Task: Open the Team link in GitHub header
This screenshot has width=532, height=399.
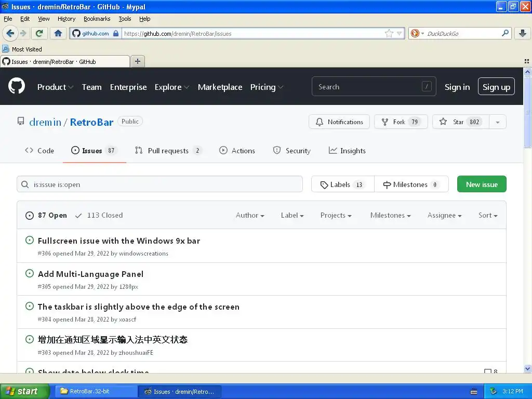Action: tap(91, 87)
